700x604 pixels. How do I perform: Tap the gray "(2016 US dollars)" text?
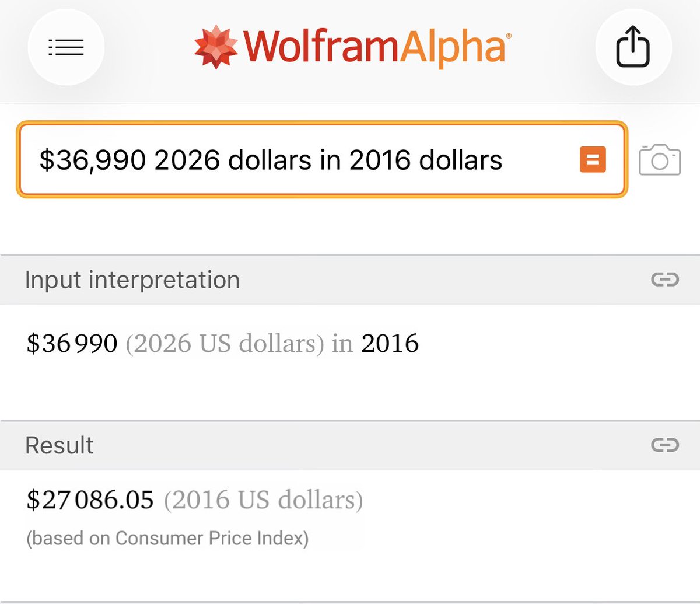pyautogui.click(x=263, y=500)
